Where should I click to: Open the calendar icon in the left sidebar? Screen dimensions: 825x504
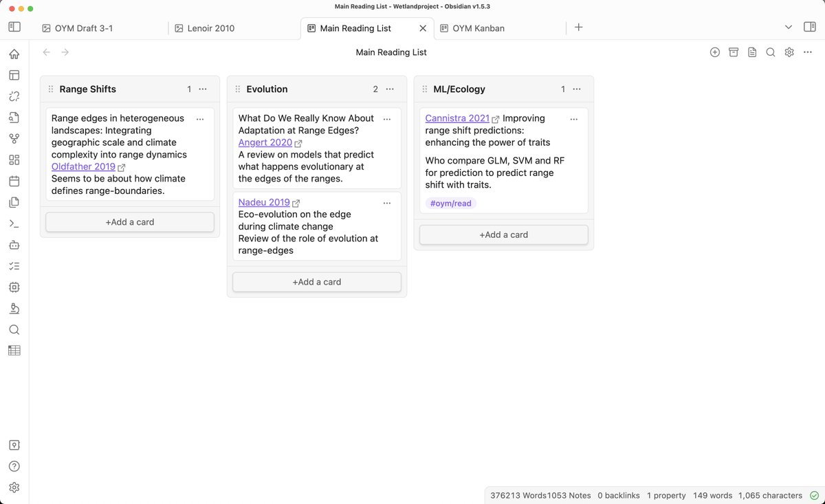point(14,181)
